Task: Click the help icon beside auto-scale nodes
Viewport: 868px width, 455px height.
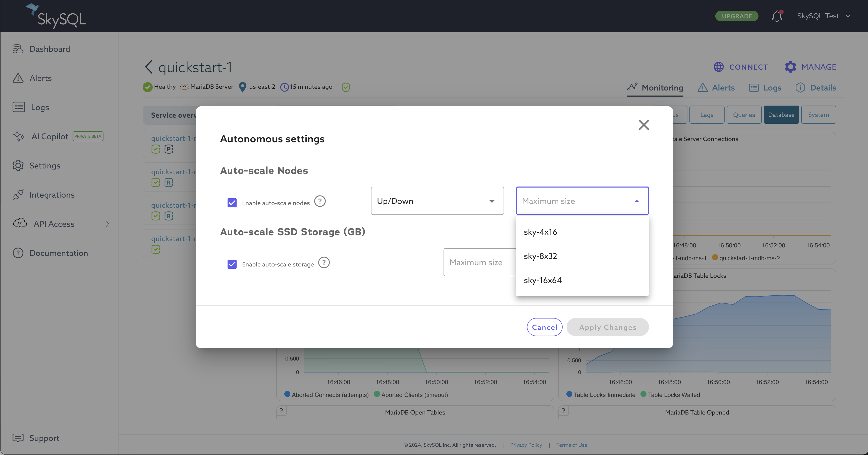Action: click(320, 201)
